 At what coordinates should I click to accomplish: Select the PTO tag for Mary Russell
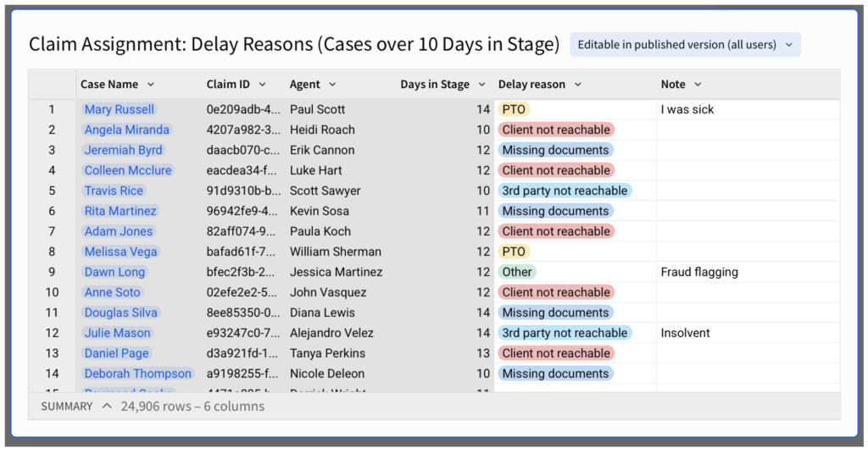point(514,109)
